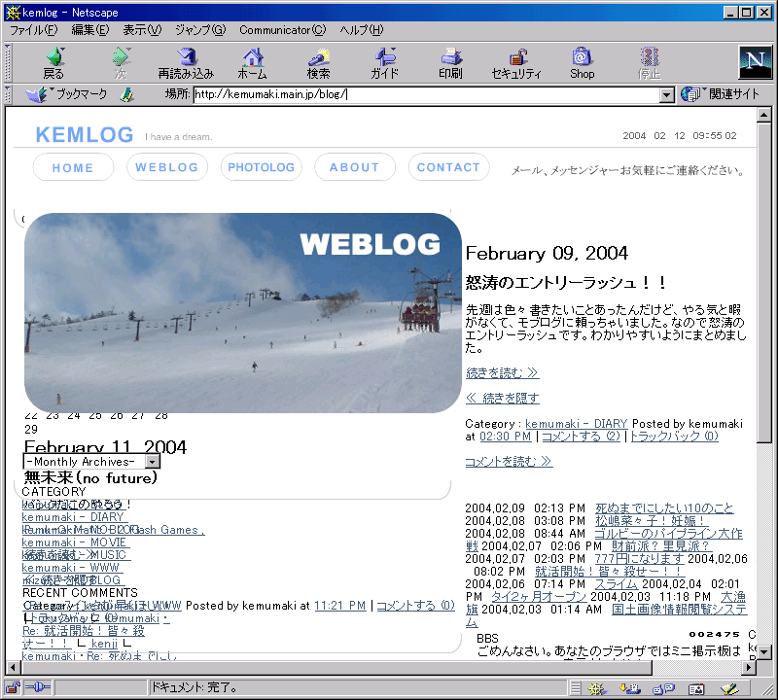
Task: Click the 11:21 PM permalink
Action: (x=339, y=606)
